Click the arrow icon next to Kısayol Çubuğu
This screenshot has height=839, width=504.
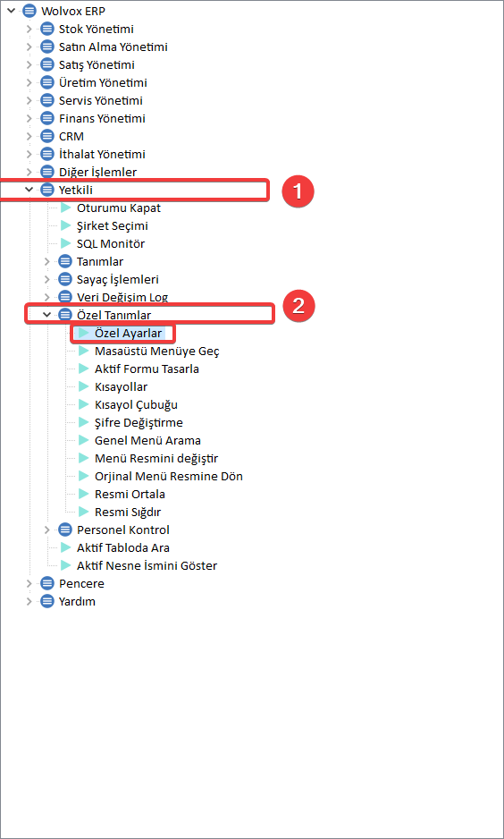[83, 404]
